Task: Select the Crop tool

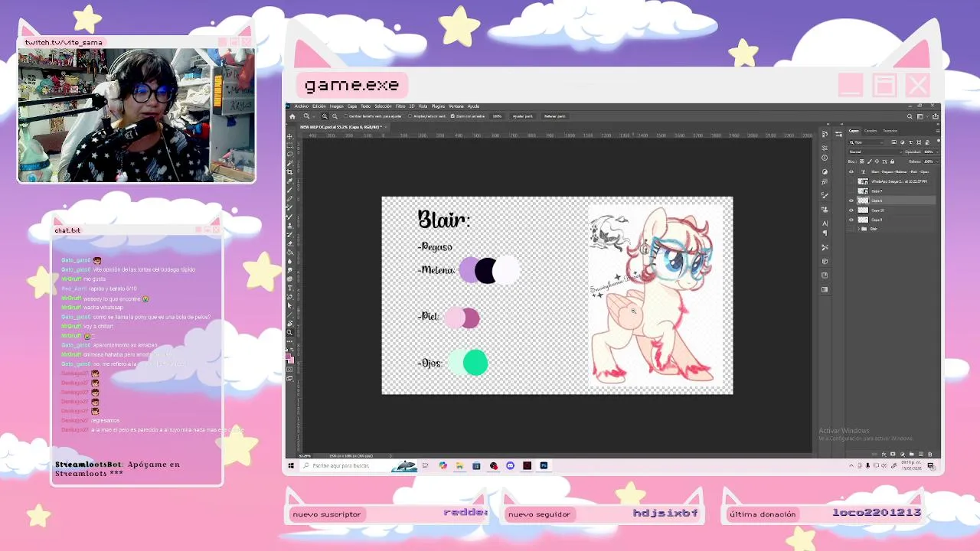Action: (290, 172)
